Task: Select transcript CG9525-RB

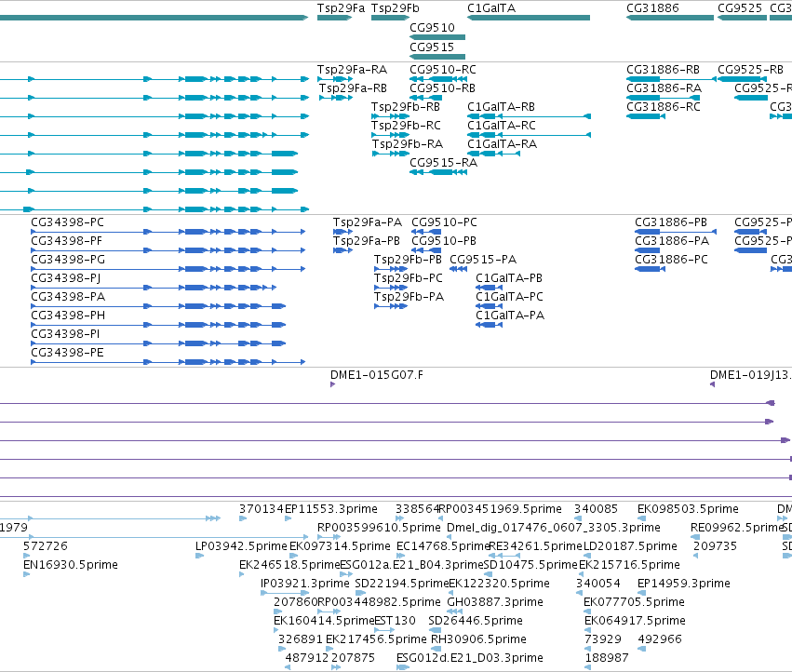Action: tap(743, 79)
